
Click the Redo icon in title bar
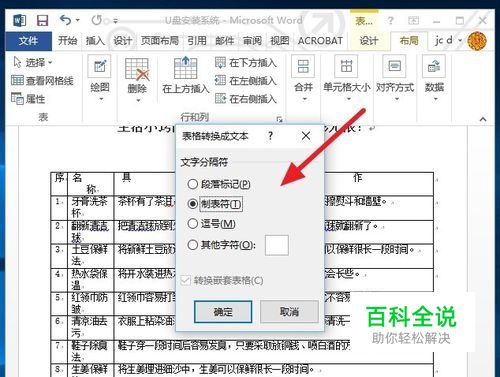tap(97, 20)
